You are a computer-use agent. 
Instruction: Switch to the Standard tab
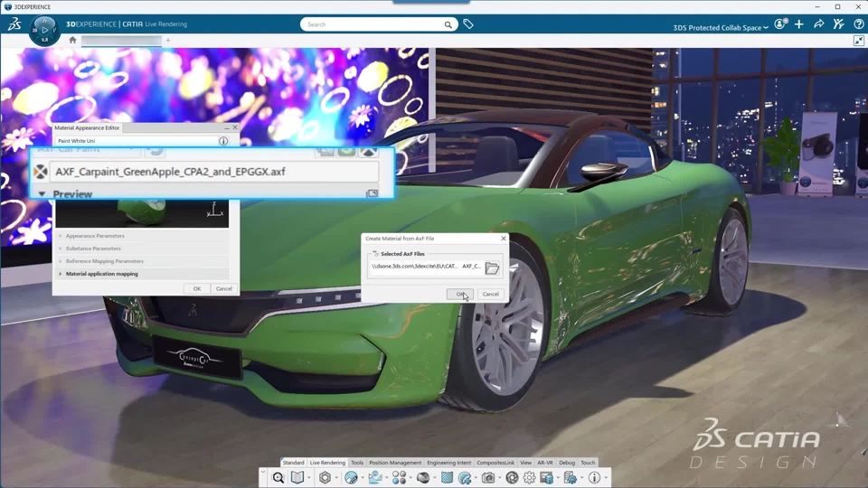pyautogui.click(x=293, y=463)
